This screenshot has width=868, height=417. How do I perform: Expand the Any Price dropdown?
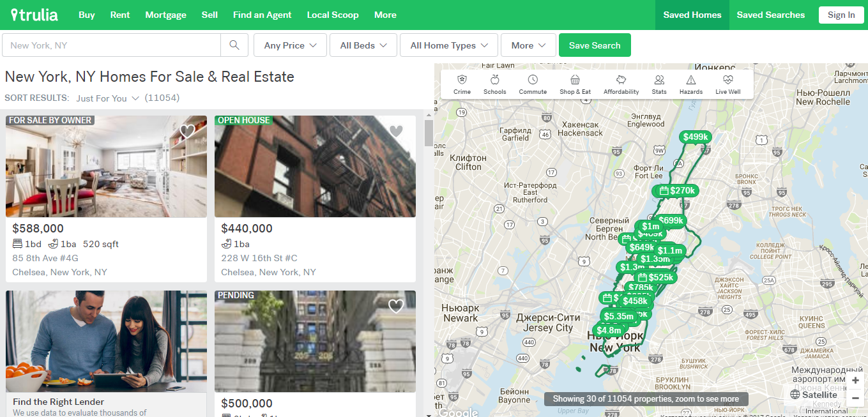click(x=290, y=45)
